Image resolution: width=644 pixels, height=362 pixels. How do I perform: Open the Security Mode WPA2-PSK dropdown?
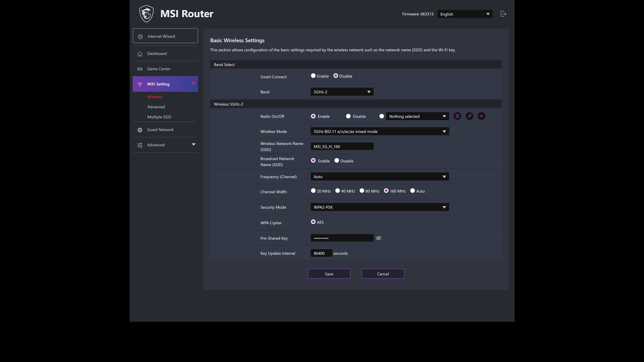380,207
